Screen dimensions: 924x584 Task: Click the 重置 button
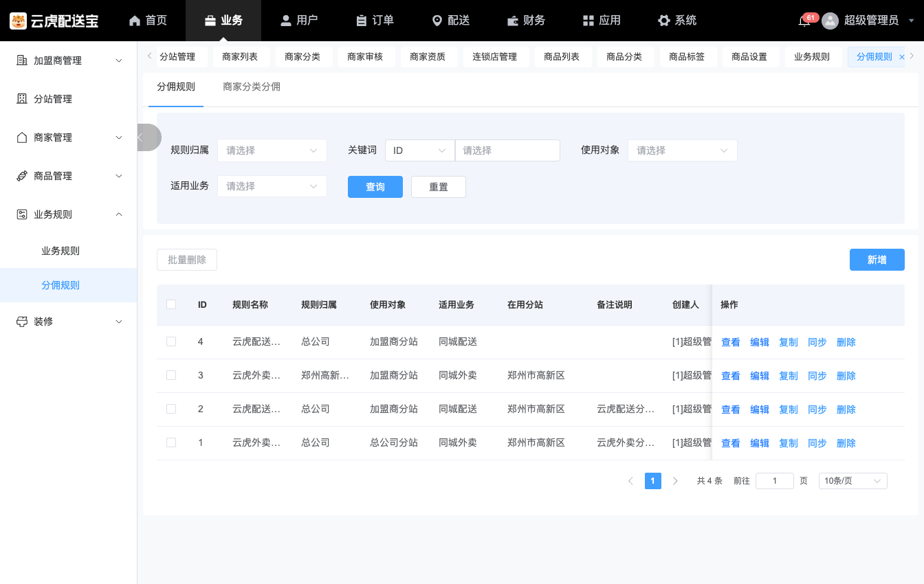439,187
